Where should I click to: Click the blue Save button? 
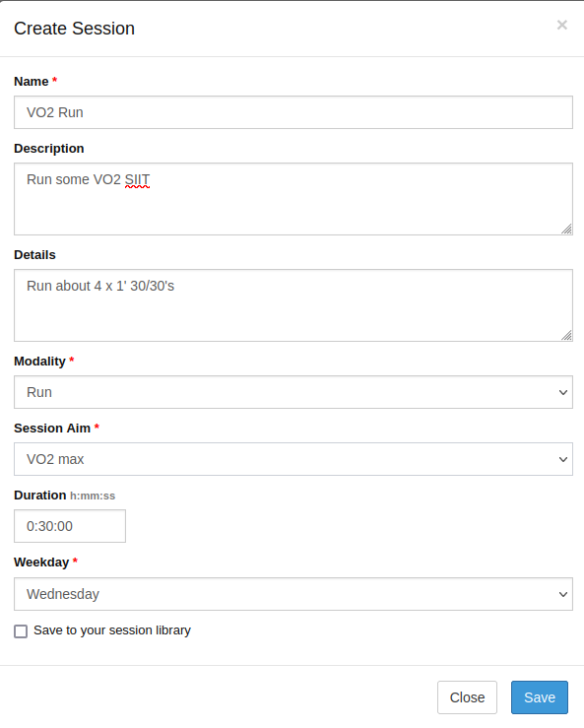(x=540, y=697)
